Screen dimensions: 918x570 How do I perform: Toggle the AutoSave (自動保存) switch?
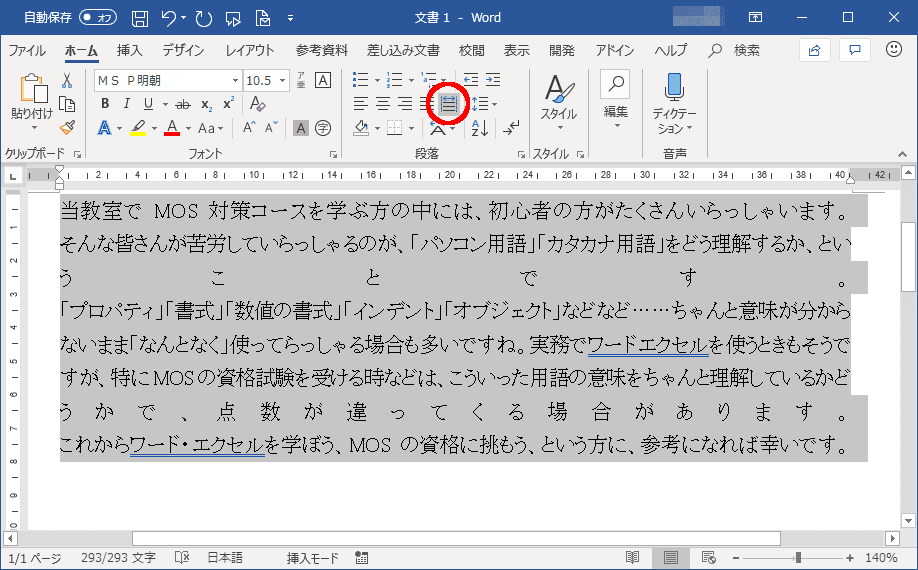click(x=98, y=18)
